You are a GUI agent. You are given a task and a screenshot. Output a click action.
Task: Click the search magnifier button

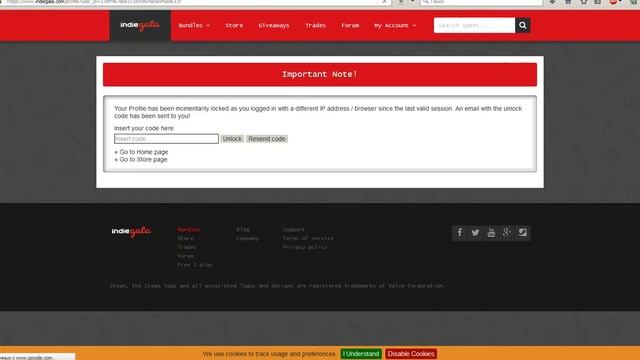(522, 25)
